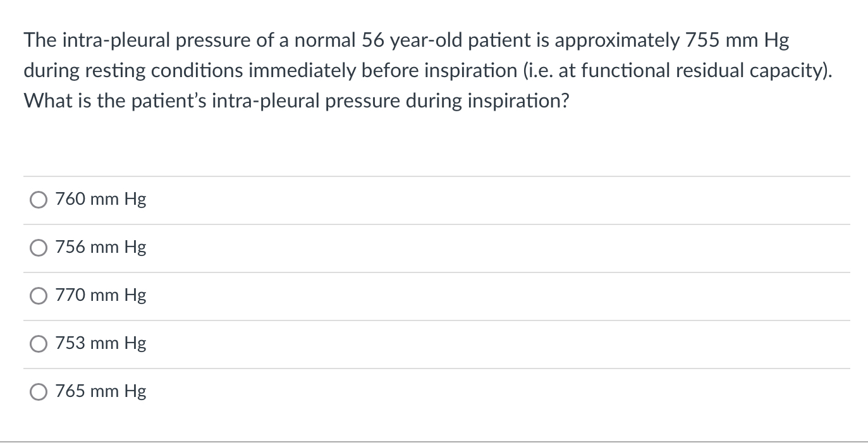Viewport: 868px width, 445px height.
Task: Select the 765 mm Hg radio button
Action: click(x=39, y=391)
